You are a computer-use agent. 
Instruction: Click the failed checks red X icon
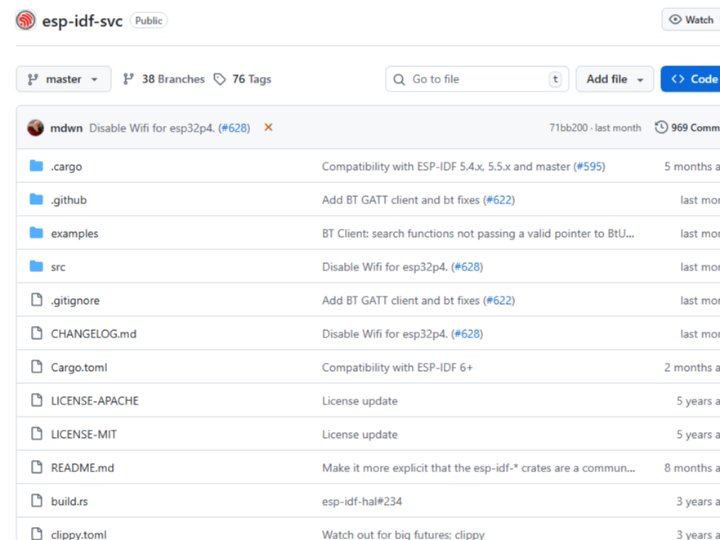268,128
